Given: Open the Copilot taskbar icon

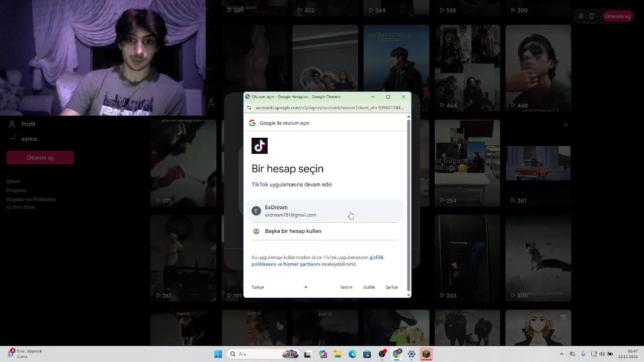Looking at the screenshot, I should pos(323,354).
